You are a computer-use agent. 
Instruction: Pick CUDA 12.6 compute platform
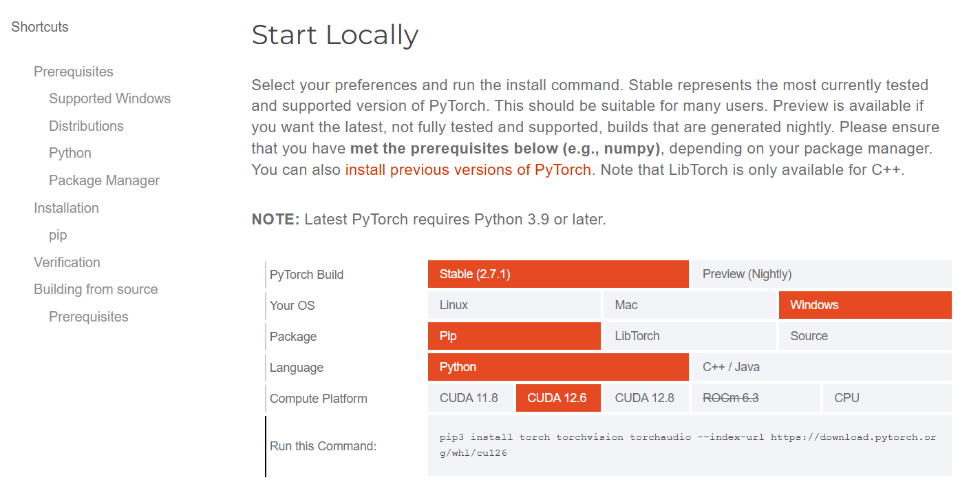click(x=558, y=398)
